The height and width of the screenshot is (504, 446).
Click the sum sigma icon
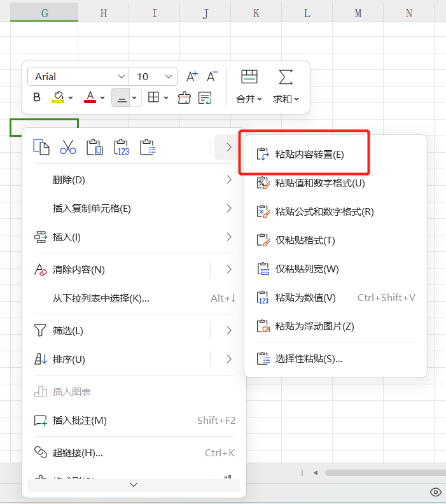coord(286,77)
